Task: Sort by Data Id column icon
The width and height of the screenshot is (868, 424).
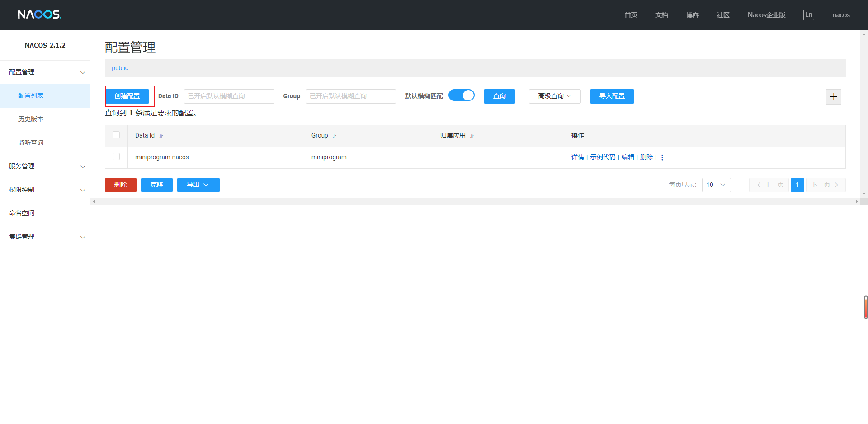Action: (x=161, y=136)
